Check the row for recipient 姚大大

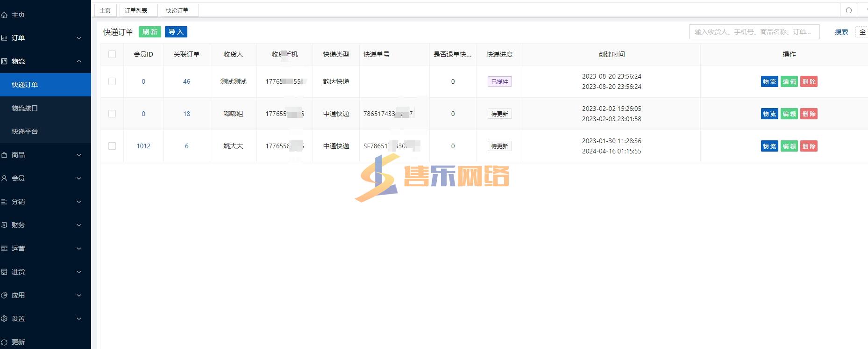(x=112, y=146)
